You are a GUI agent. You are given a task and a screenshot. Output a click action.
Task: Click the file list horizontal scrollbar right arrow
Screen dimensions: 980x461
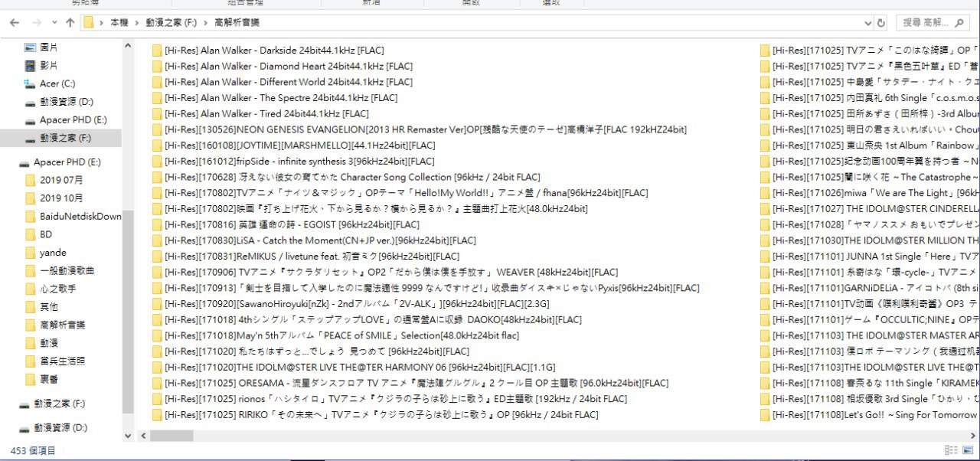coord(975,436)
